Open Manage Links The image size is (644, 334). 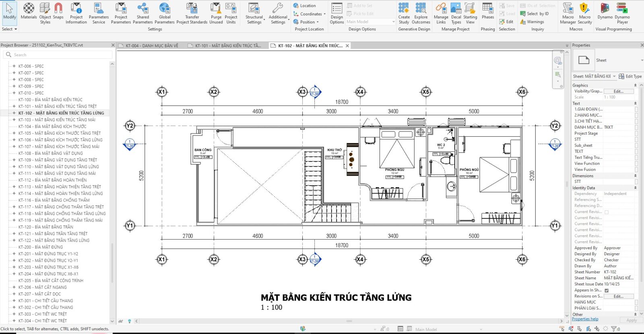point(441,13)
